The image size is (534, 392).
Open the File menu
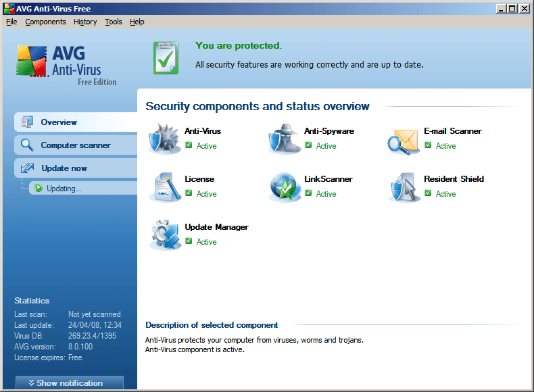coord(11,22)
